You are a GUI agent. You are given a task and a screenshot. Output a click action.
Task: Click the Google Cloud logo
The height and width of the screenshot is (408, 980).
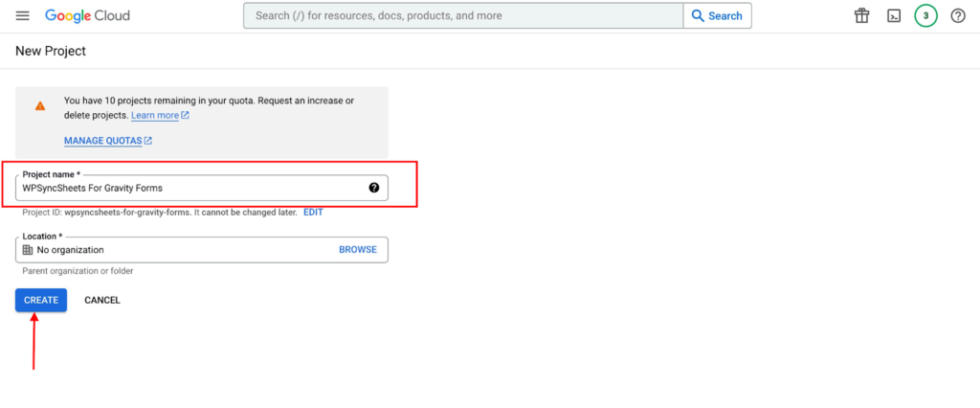pos(87,15)
